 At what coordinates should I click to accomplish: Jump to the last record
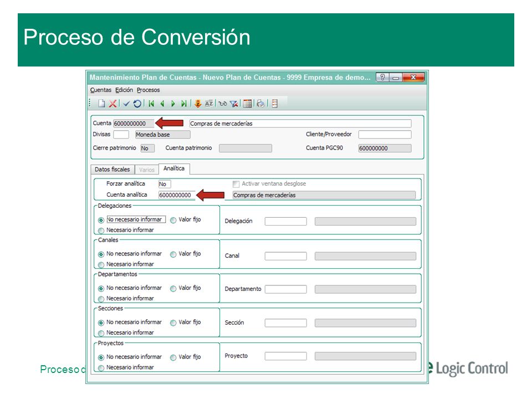(x=183, y=104)
